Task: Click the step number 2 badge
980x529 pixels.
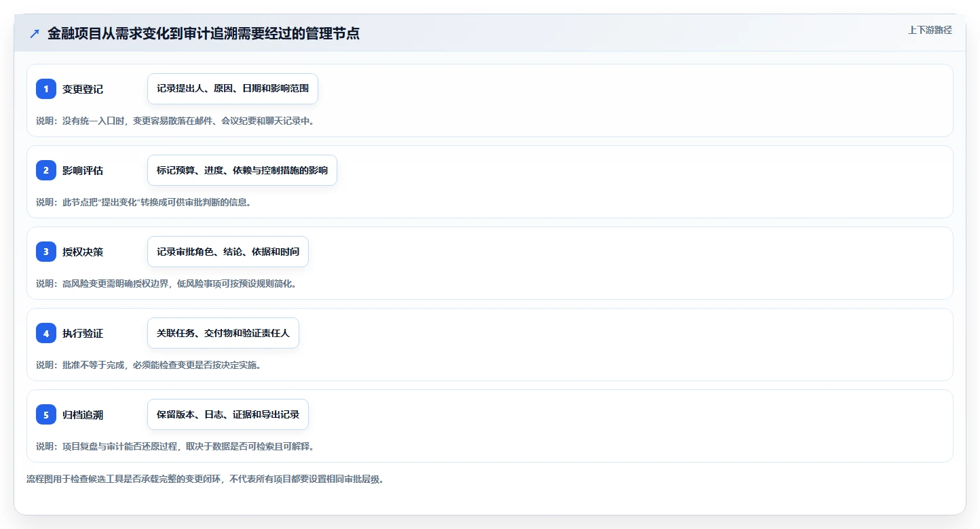Action: click(46, 170)
